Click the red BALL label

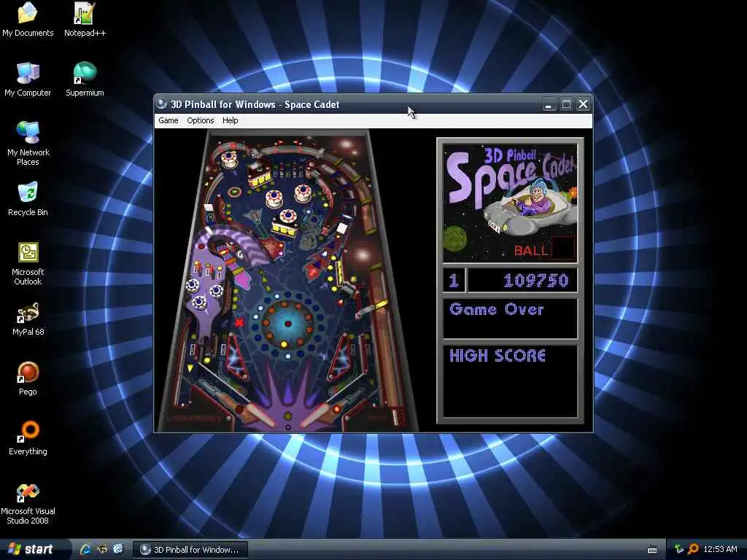click(x=531, y=251)
